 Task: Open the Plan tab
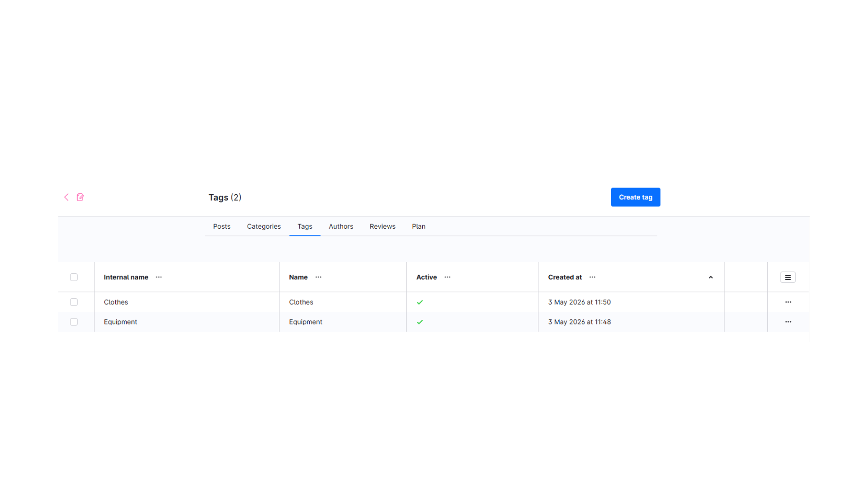(x=419, y=226)
